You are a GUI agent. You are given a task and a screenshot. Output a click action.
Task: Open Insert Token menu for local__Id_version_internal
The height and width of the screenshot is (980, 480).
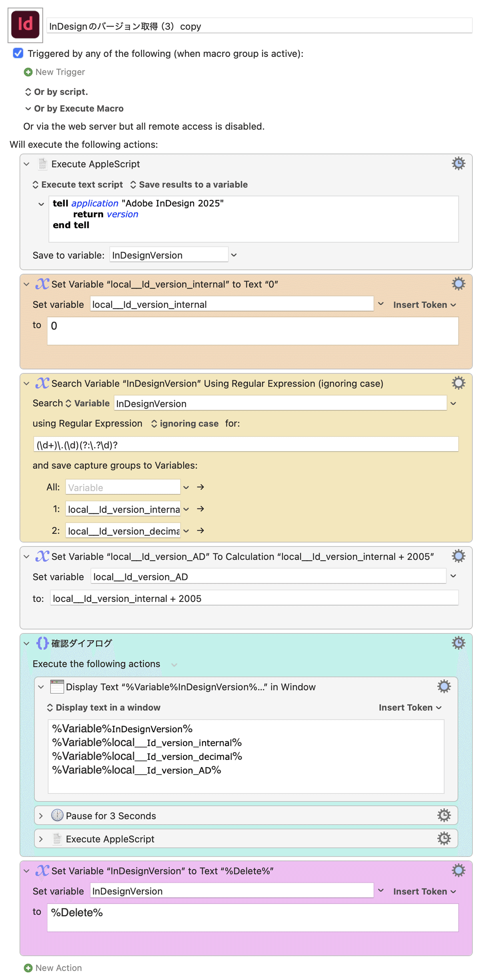(424, 305)
